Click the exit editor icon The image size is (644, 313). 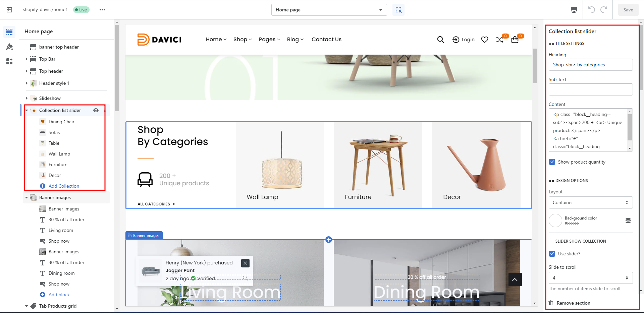tap(9, 10)
